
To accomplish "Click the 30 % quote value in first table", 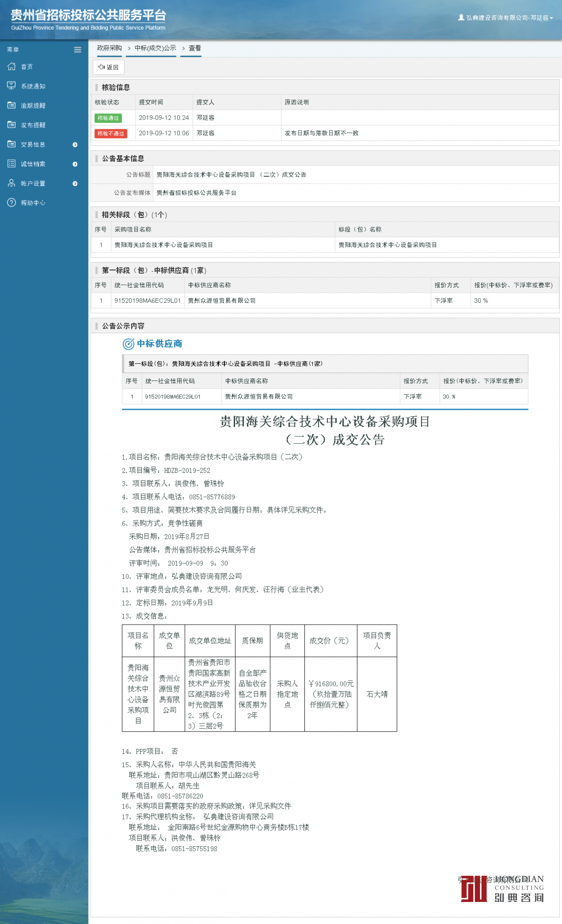I will point(481,301).
